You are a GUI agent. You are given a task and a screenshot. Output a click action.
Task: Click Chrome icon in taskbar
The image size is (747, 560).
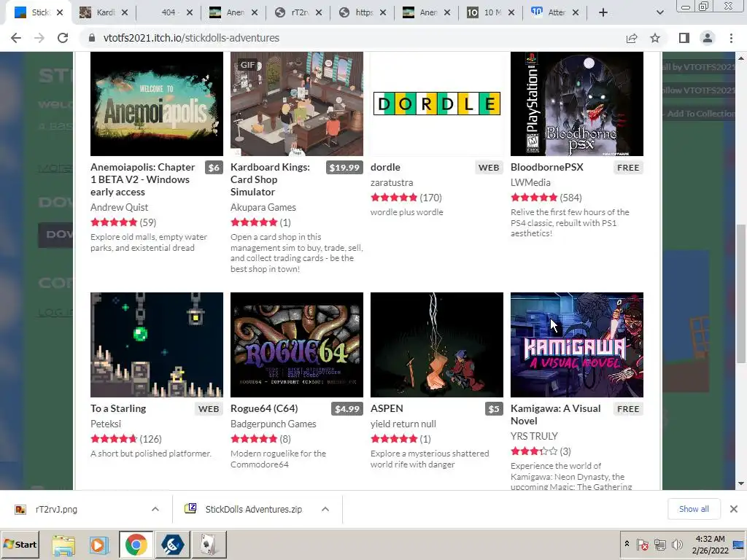click(x=136, y=545)
